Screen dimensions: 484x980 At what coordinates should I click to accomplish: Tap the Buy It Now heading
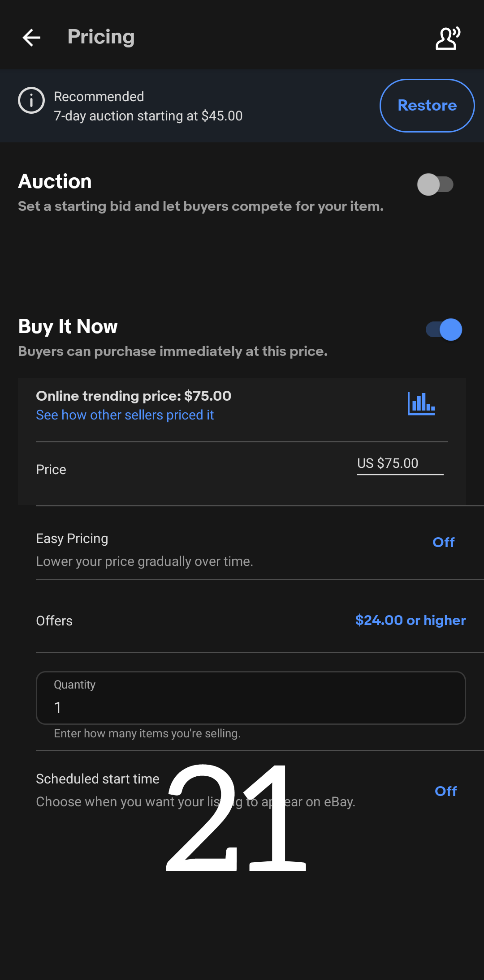(68, 326)
